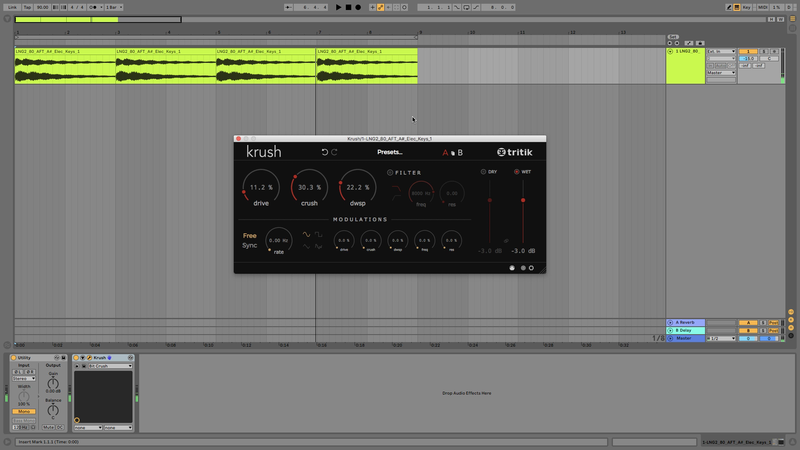Toggle track activator for track 1
The width and height of the screenshot is (800, 450).
click(x=748, y=52)
